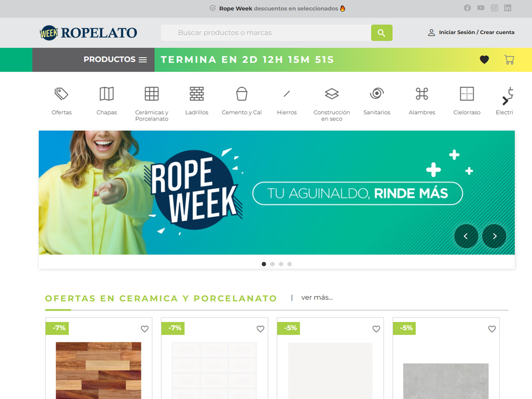Click the green search magnifier button
Image resolution: width=532 pixels, height=399 pixels.
point(381,33)
